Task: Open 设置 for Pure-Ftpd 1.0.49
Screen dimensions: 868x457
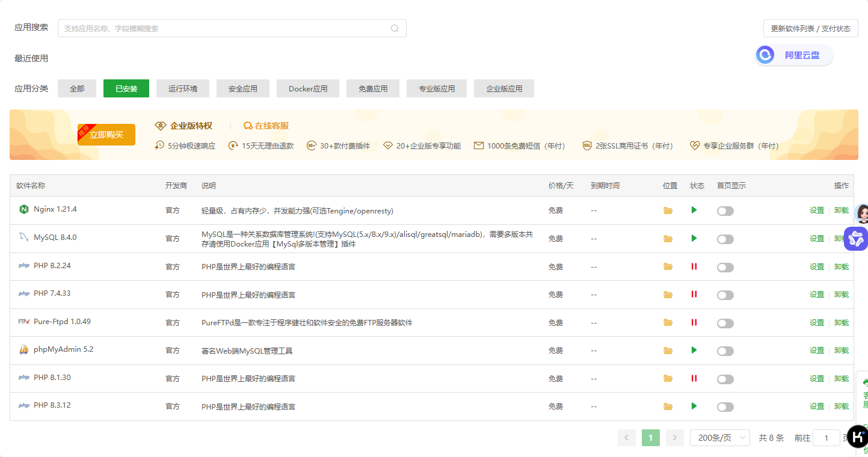Action: point(817,322)
